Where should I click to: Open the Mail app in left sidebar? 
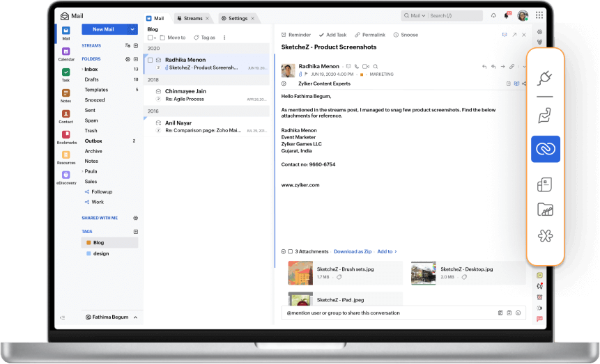66,31
